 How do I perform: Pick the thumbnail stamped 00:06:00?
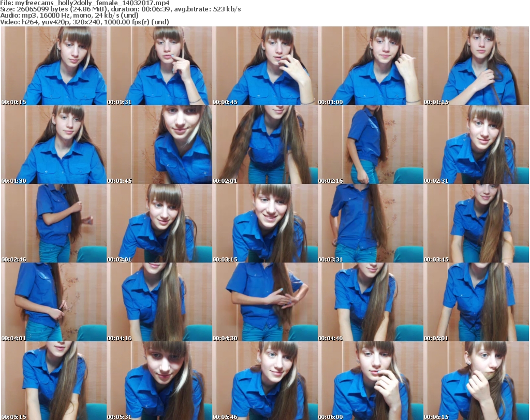pyautogui.click(x=371, y=381)
